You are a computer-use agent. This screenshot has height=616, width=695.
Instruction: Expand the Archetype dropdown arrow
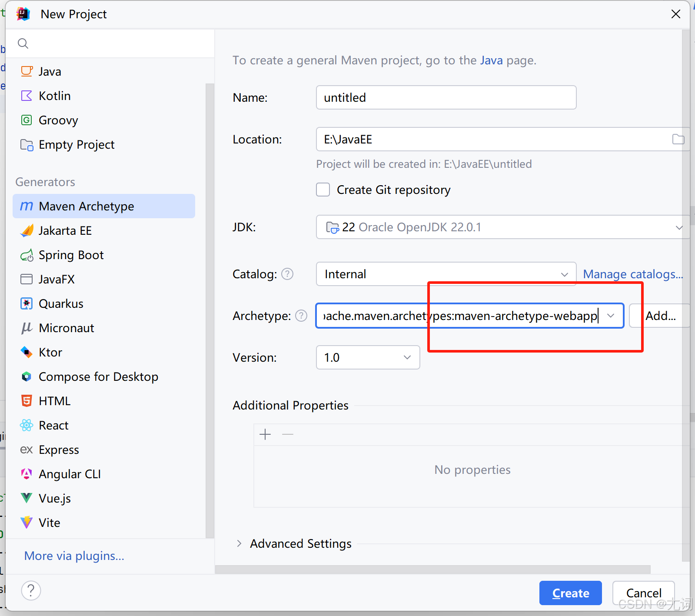[611, 316]
